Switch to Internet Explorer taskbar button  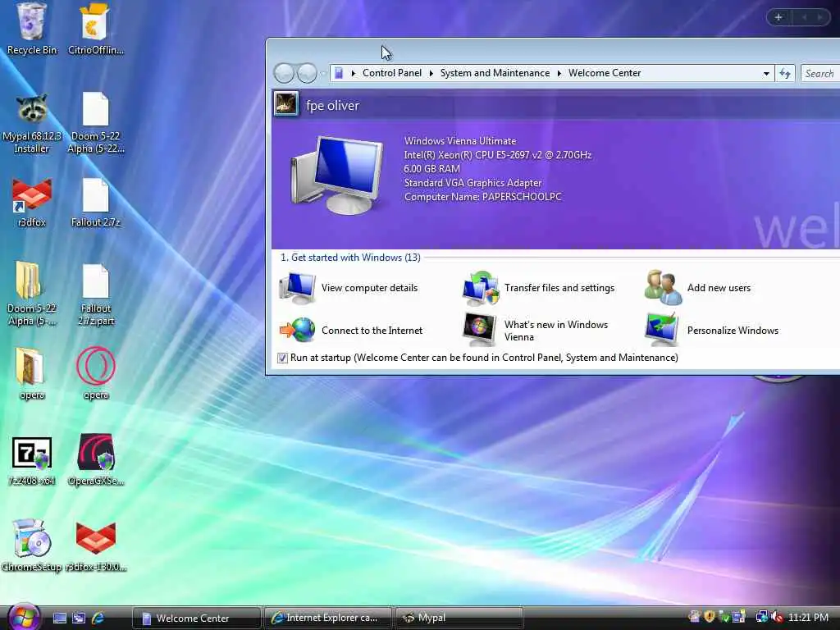(328, 619)
